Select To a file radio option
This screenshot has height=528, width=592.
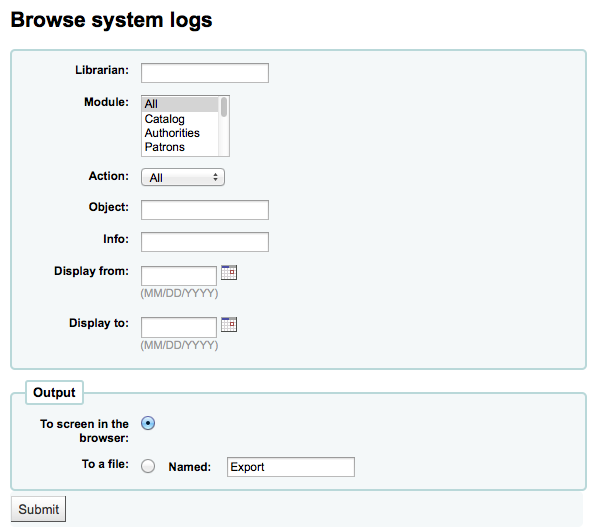pyautogui.click(x=148, y=466)
